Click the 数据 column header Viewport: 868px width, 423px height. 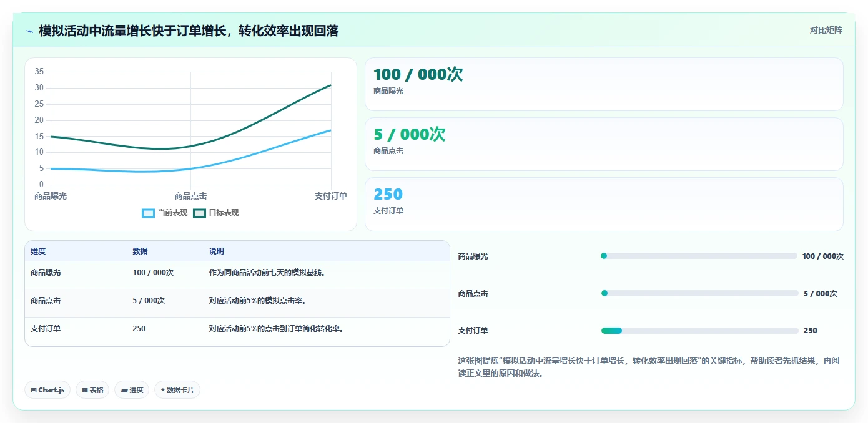tap(140, 251)
